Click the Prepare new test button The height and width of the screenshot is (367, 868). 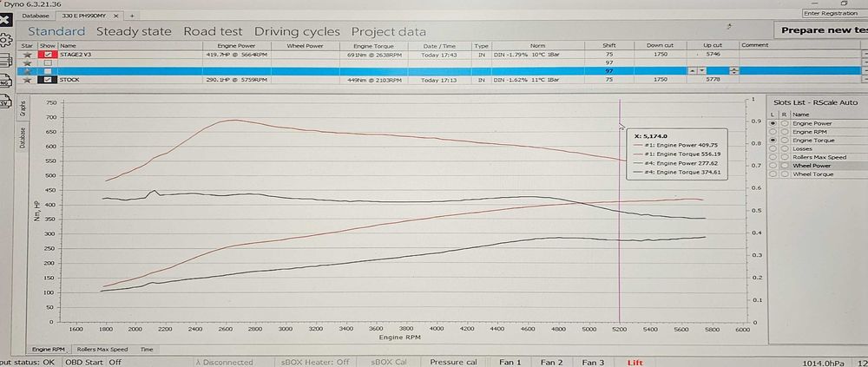[x=821, y=30]
